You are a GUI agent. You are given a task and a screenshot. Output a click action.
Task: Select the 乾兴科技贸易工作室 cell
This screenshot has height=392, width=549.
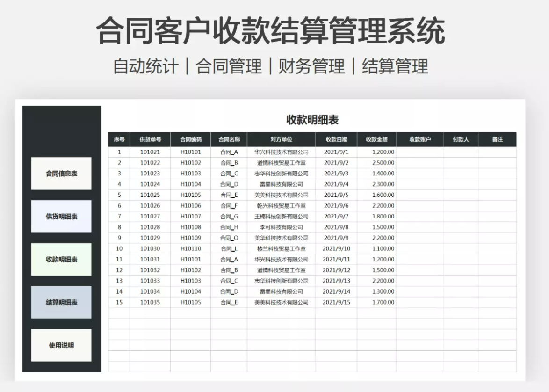coord(281,206)
